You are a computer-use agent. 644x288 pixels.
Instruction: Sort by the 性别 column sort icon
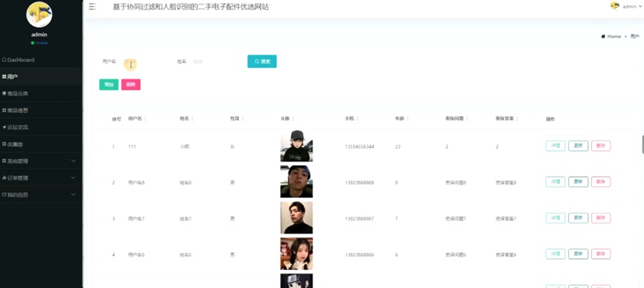[243, 119]
